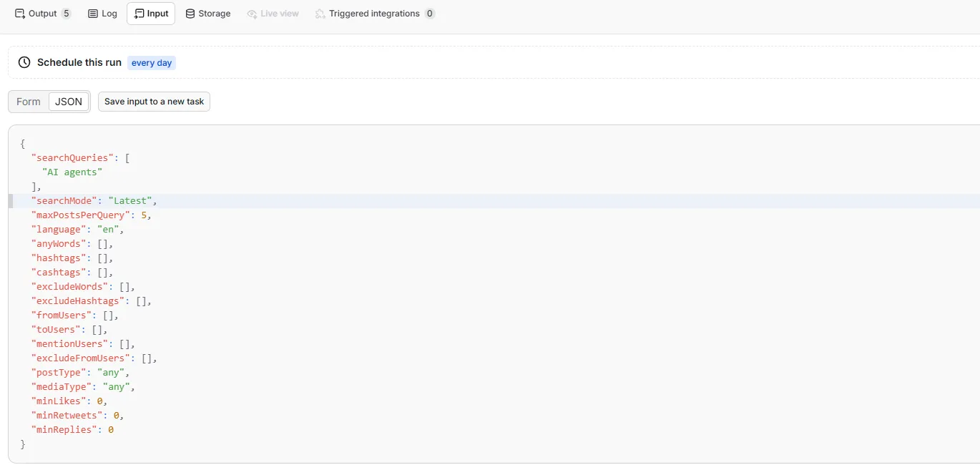Click the Output count badge 5
This screenshot has width=980, height=465.
point(67,14)
